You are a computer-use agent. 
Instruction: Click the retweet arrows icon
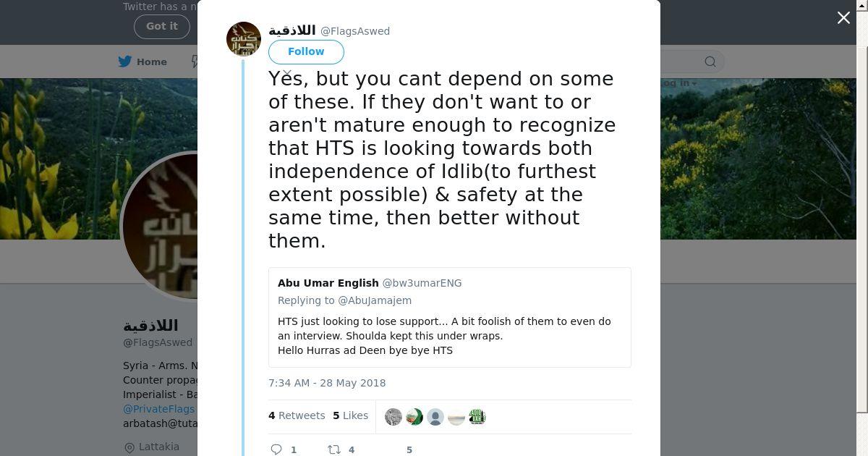334,449
